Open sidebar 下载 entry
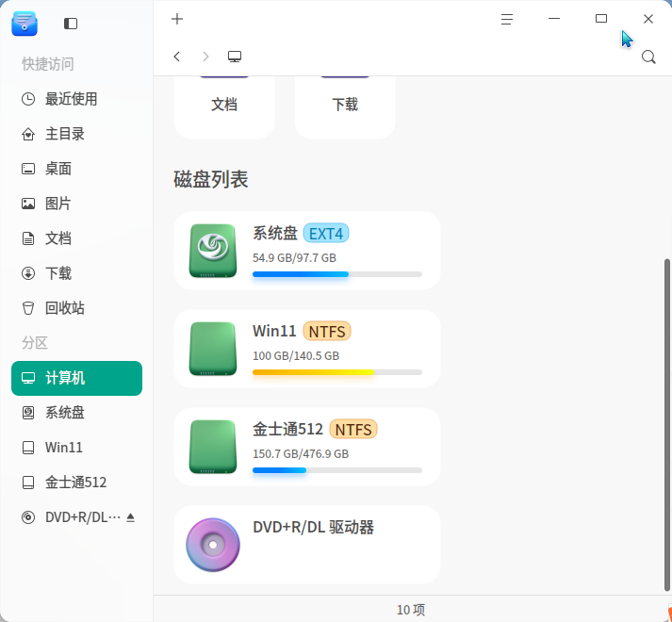 (x=76, y=273)
